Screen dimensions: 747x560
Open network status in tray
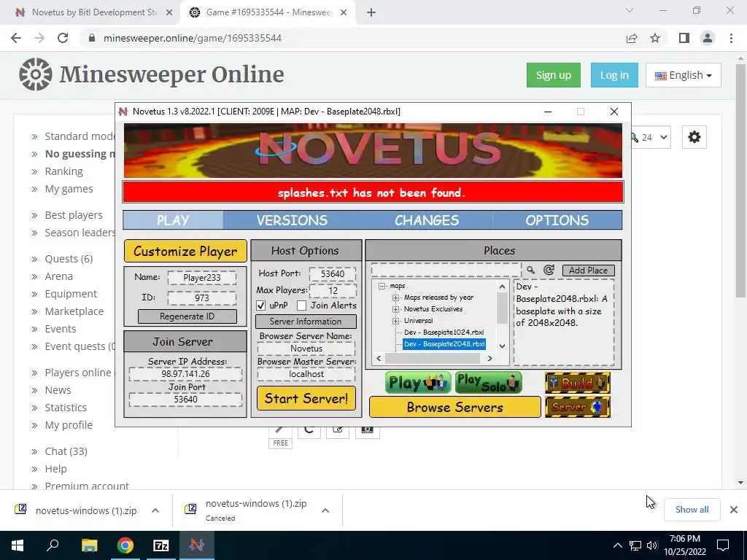point(635,545)
